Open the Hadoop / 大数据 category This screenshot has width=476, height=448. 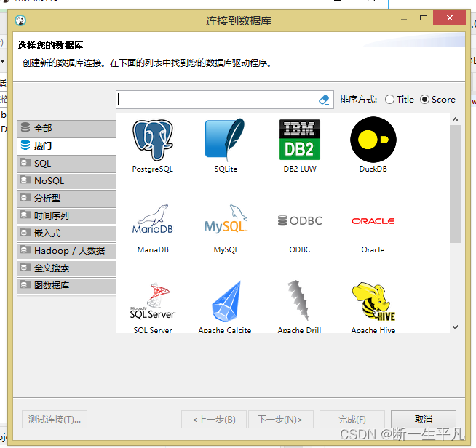(66, 250)
